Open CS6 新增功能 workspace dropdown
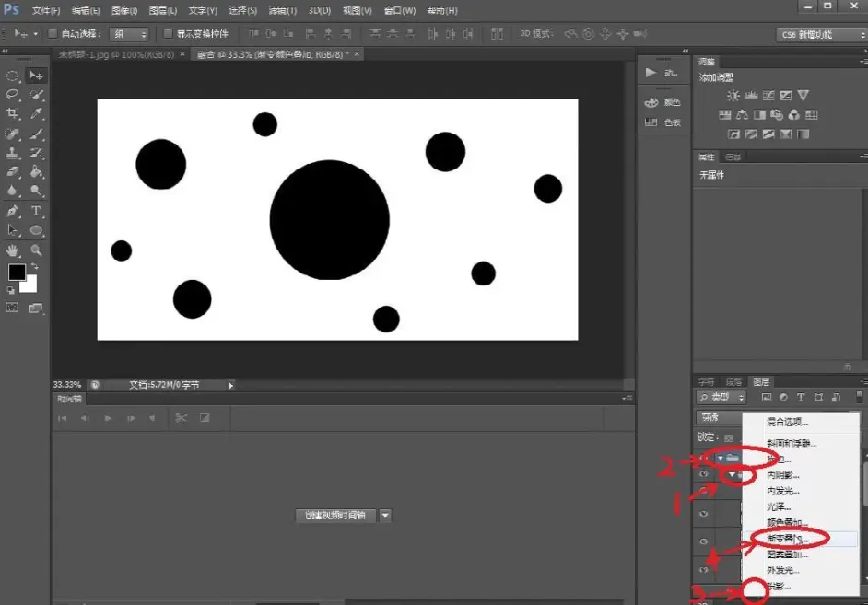The image size is (868, 605). [x=822, y=34]
